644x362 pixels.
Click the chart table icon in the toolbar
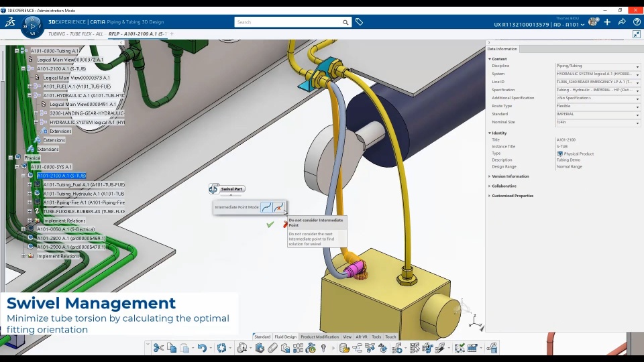coord(472,348)
